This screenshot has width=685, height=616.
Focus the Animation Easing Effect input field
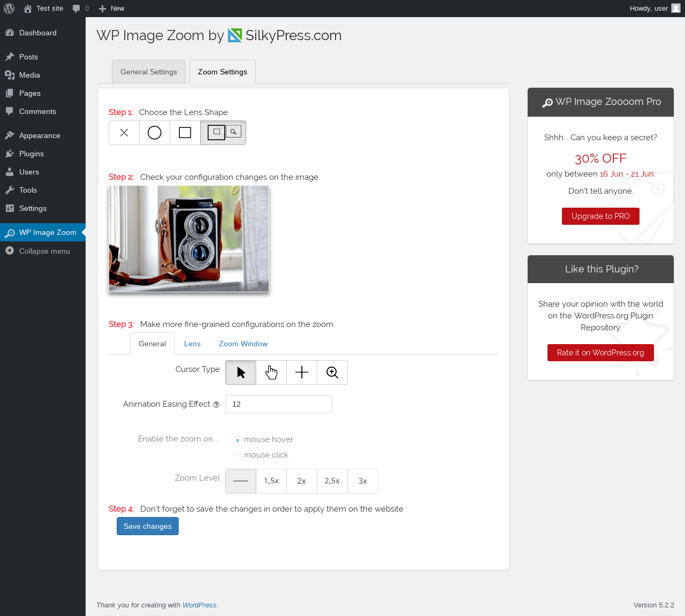pos(279,404)
